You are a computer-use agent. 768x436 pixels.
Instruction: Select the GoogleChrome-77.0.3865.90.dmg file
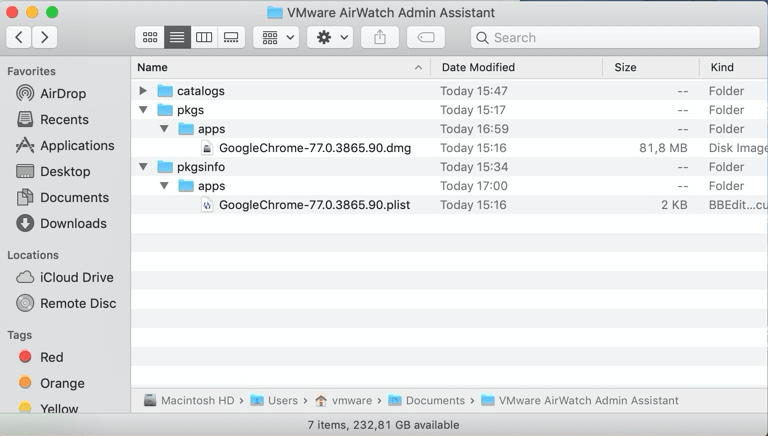coord(314,148)
